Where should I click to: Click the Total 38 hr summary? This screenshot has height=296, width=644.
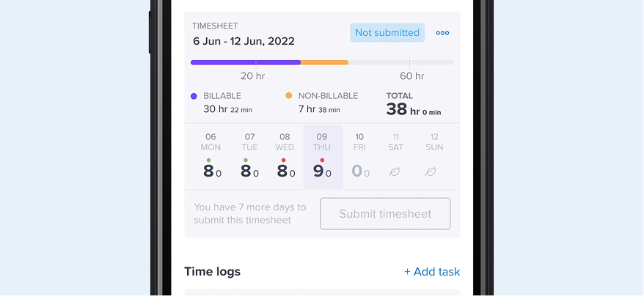pos(414,106)
